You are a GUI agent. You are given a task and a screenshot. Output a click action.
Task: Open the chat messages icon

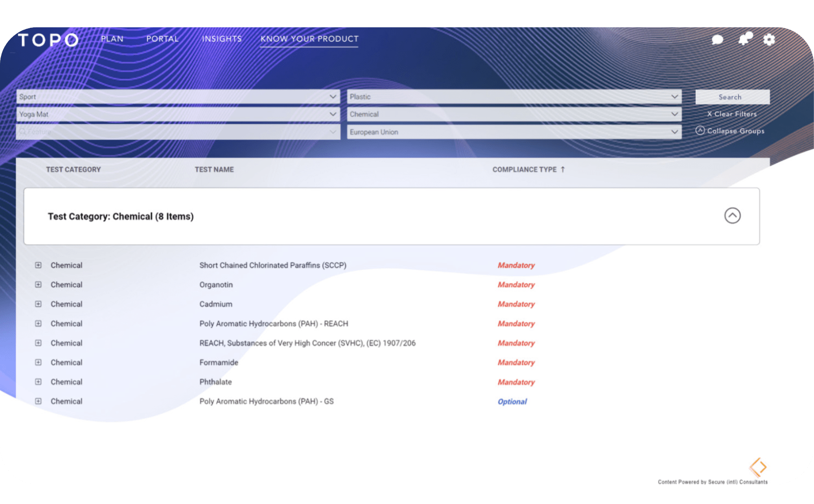(717, 40)
